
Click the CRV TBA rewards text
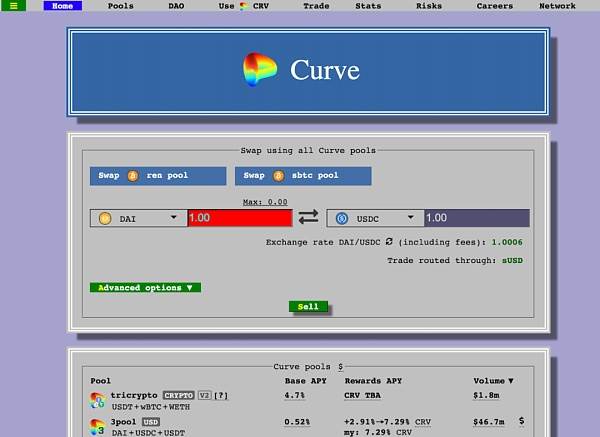362,395
